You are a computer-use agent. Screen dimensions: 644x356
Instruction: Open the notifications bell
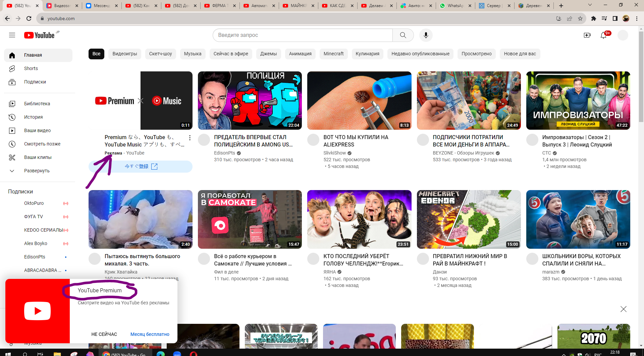pos(603,35)
